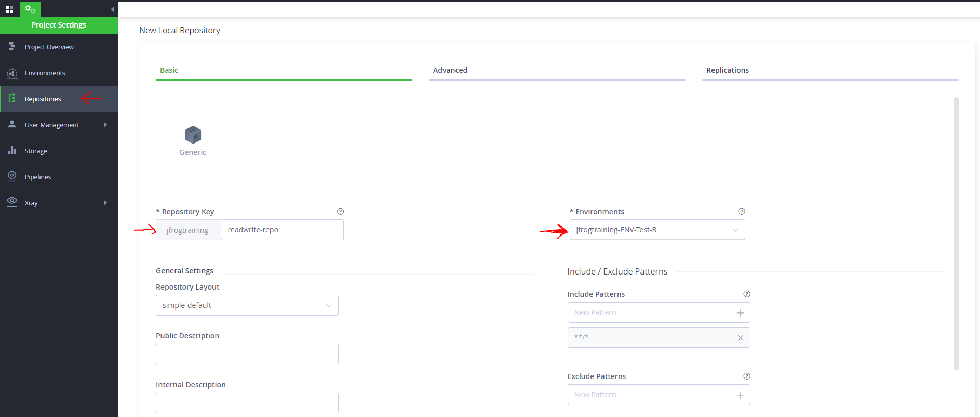This screenshot has height=417, width=980.
Task: Open Project Overview in sidebar
Action: tap(59, 47)
